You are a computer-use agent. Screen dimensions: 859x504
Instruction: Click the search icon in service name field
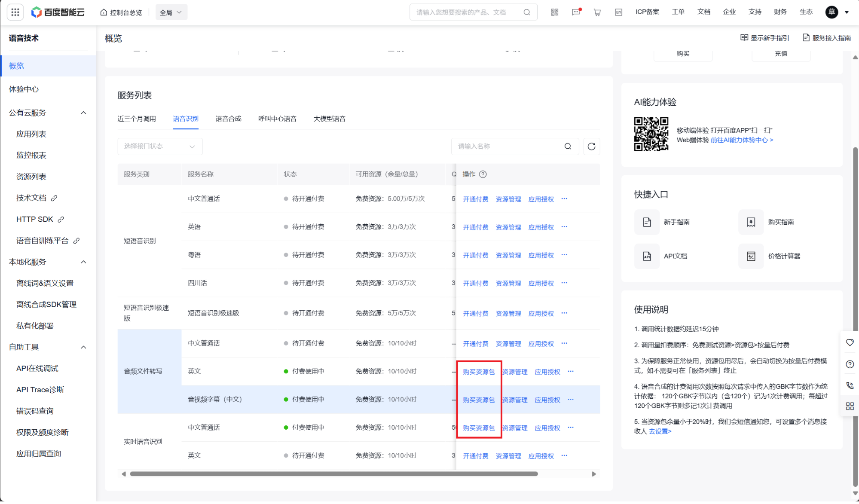point(568,147)
